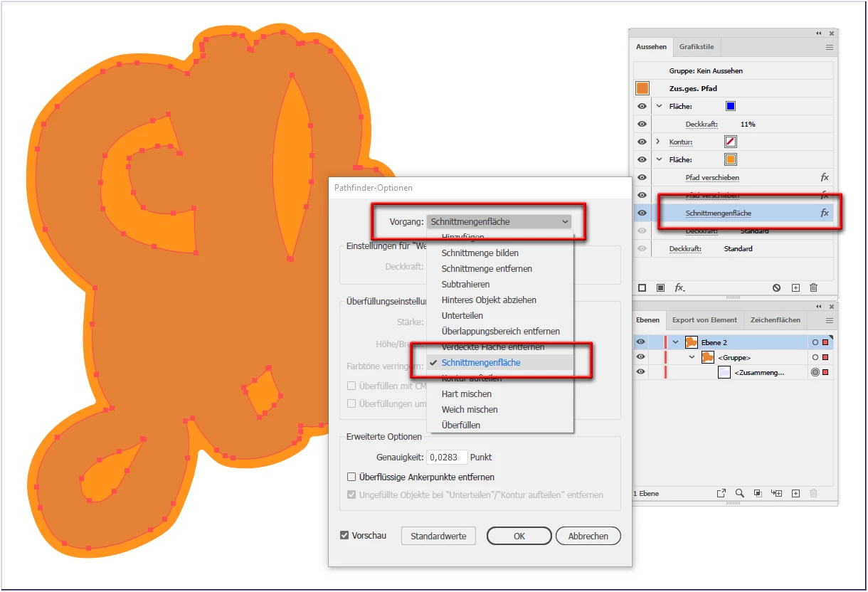Click the fx icon on the topmost Pfad verschieben row
Image resolution: width=868 pixels, height=592 pixels.
point(825,177)
